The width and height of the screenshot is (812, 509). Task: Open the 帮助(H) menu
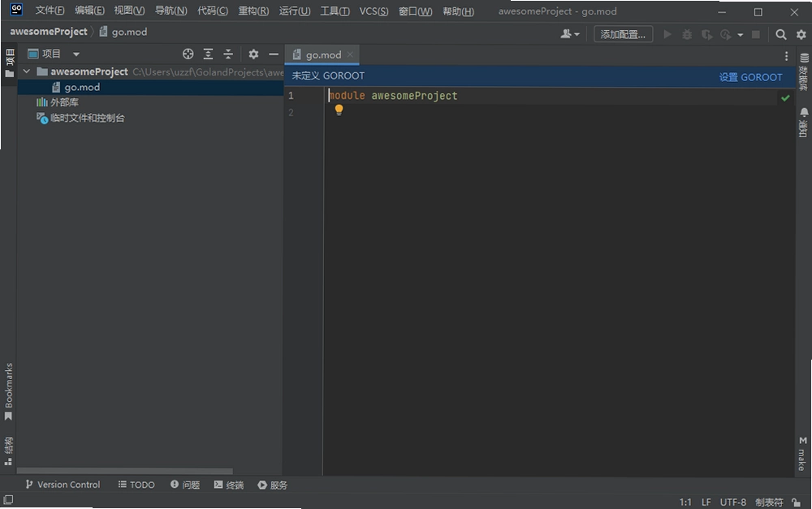point(458,11)
